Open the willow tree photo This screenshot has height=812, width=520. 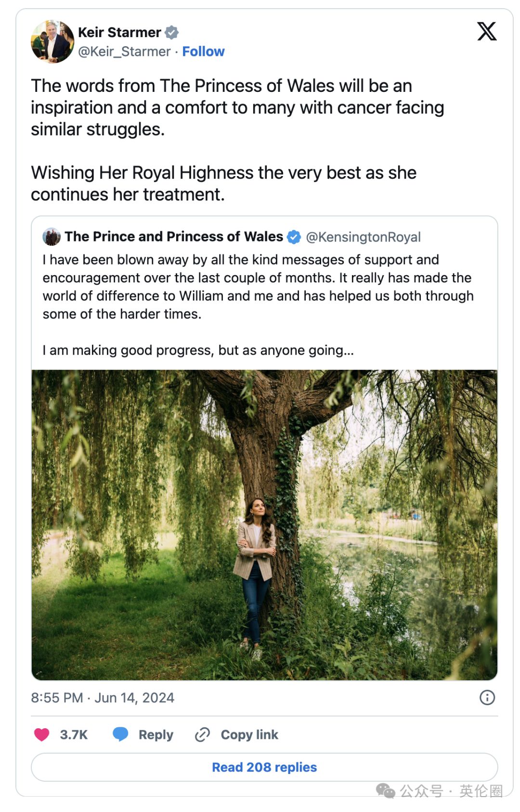coord(264,525)
